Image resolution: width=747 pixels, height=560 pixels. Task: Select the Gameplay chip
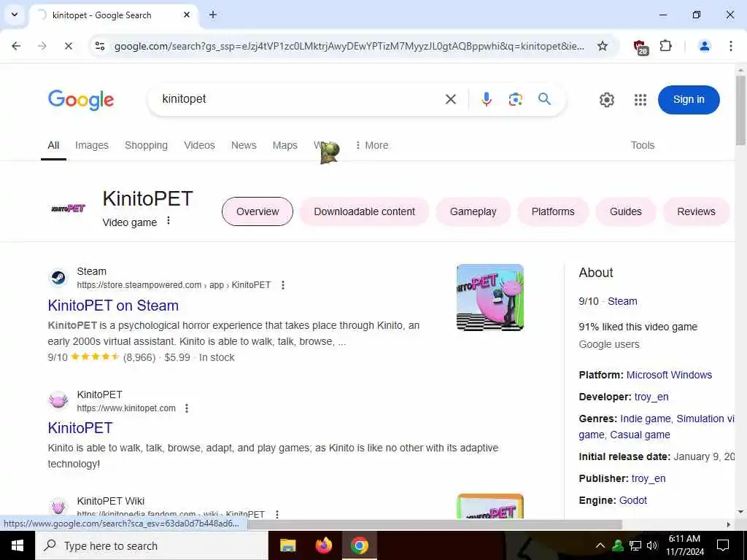473,211
